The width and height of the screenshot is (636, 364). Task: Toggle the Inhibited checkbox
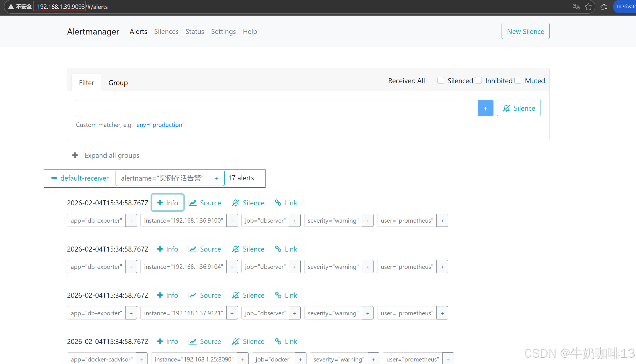pos(478,81)
